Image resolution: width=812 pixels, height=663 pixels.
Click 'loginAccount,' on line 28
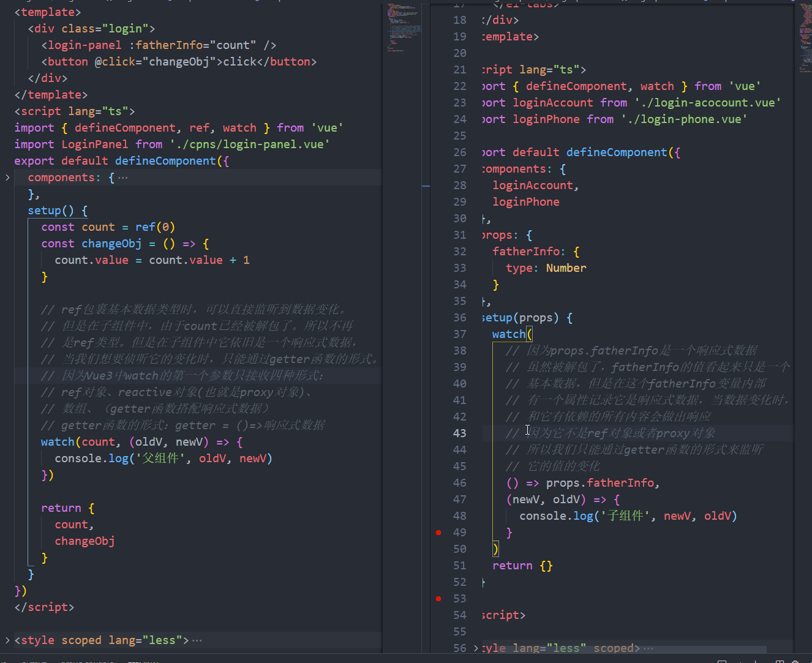pos(536,185)
